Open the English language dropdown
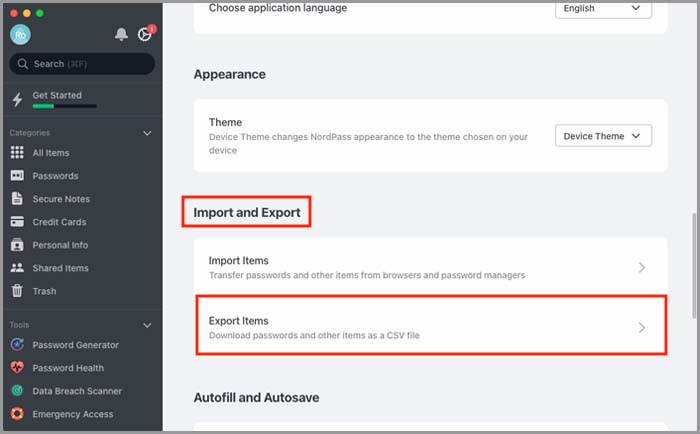Viewport: 700px width, 434px height. coord(603,9)
